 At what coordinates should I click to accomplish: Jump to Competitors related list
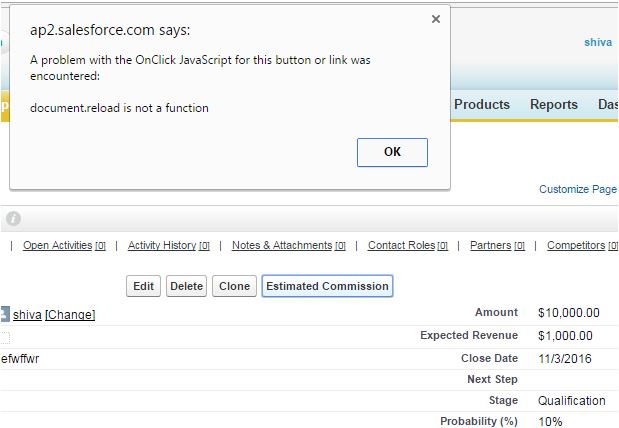click(x=575, y=245)
